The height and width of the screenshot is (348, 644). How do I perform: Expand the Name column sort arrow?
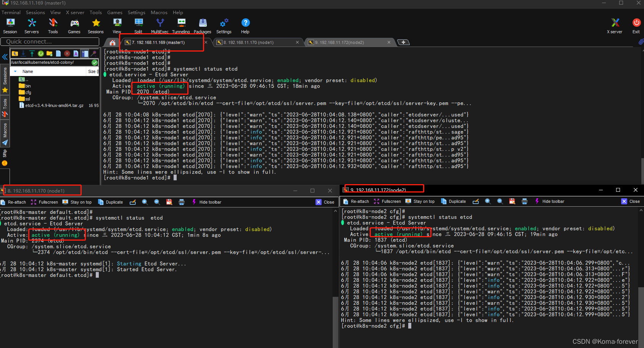15,71
